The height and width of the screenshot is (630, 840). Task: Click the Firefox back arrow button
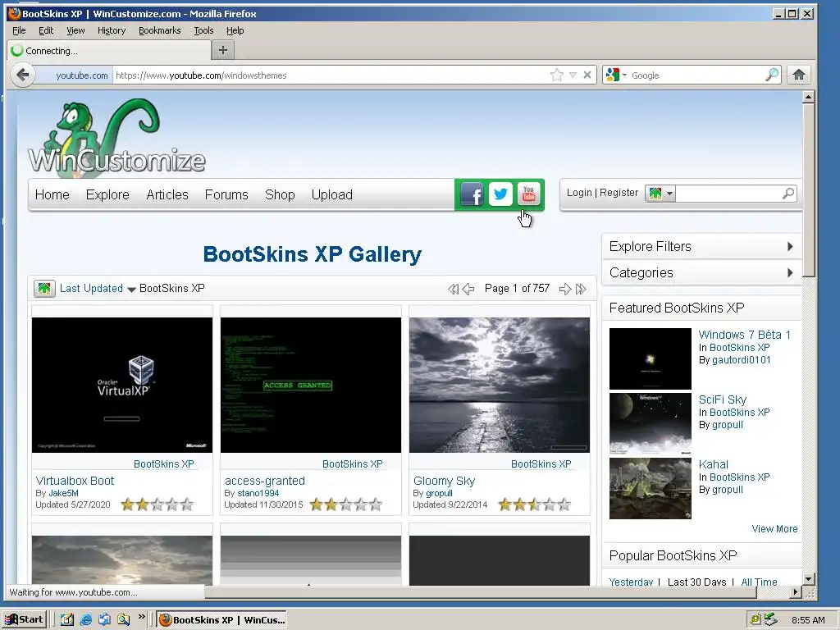coord(22,75)
